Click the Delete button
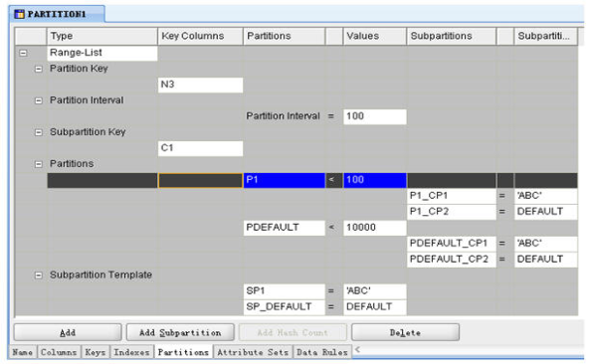This screenshot has width=590, height=364. point(405,332)
